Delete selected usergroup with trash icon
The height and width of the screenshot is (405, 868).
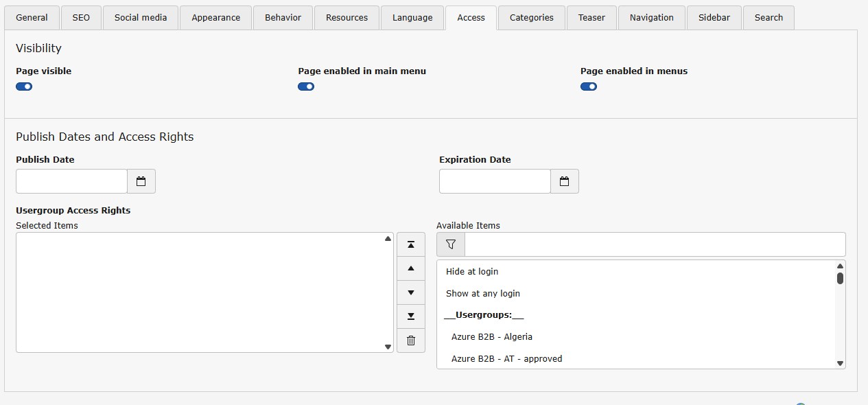tap(410, 340)
